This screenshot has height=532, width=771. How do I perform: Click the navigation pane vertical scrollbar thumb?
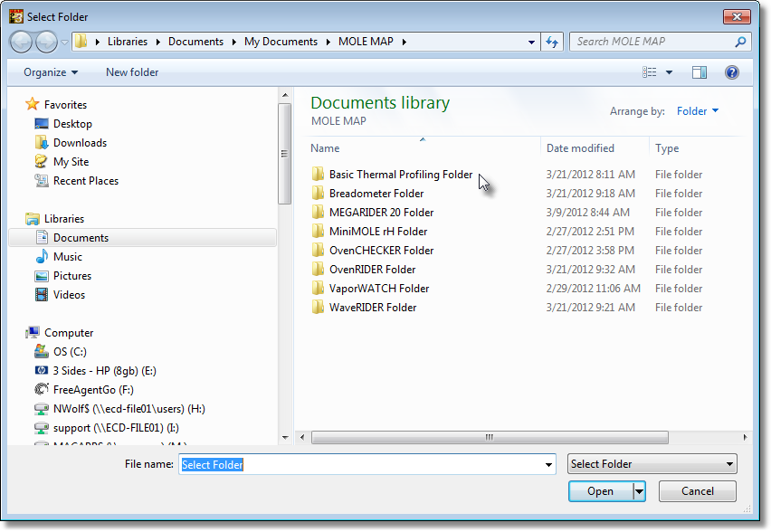(285, 154)
